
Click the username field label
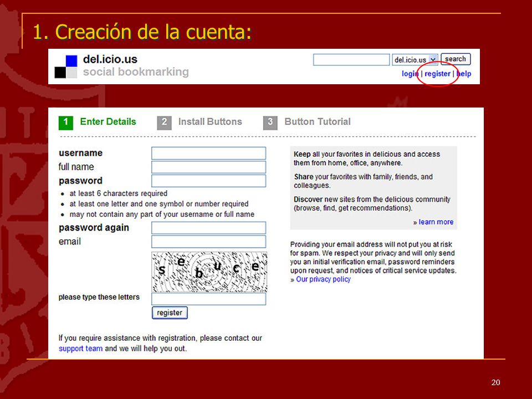pyautogui.click(x=80, y=153)
